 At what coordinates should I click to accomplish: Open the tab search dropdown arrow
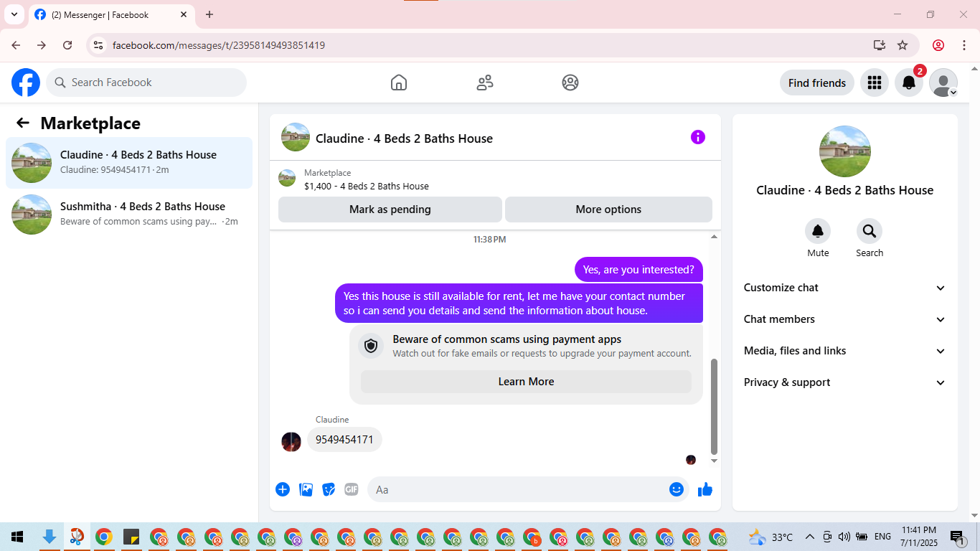tap(14, 14)
